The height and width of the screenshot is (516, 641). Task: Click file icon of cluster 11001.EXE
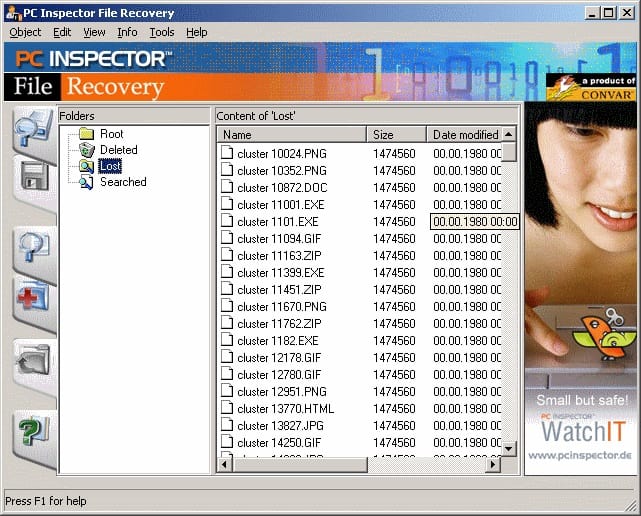click(227, 204)
